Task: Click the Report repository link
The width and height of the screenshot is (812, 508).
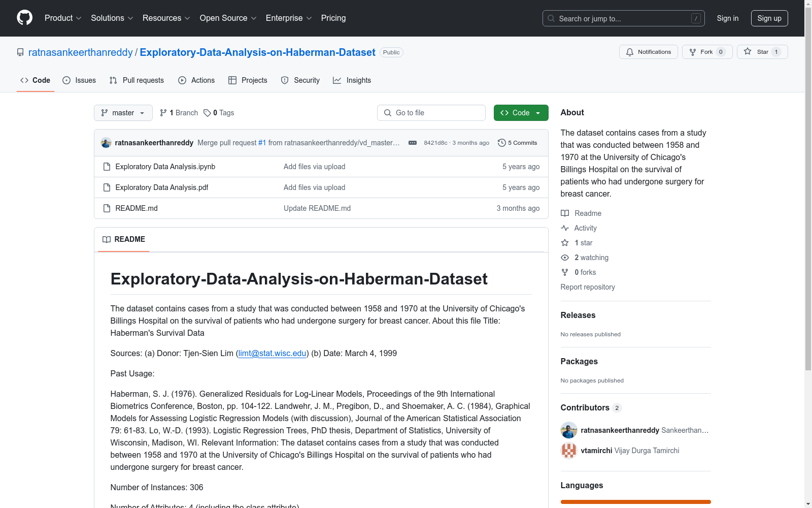Action: [588, 287]
